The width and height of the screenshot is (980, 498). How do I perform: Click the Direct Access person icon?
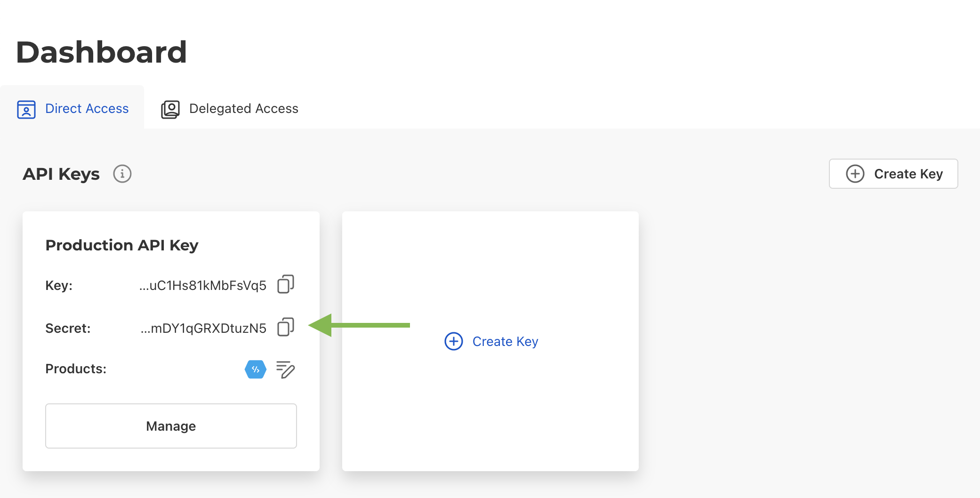click(x=26, y=109)
